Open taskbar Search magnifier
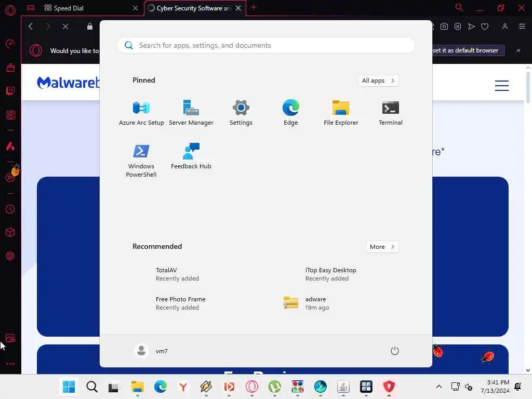 (x=91, y=387)
